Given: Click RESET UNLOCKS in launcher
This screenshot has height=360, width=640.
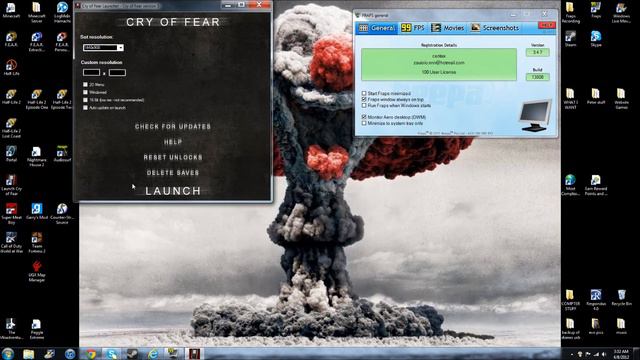Looking at the screenshot, I should pyautogui.click(x=173, y=157).
